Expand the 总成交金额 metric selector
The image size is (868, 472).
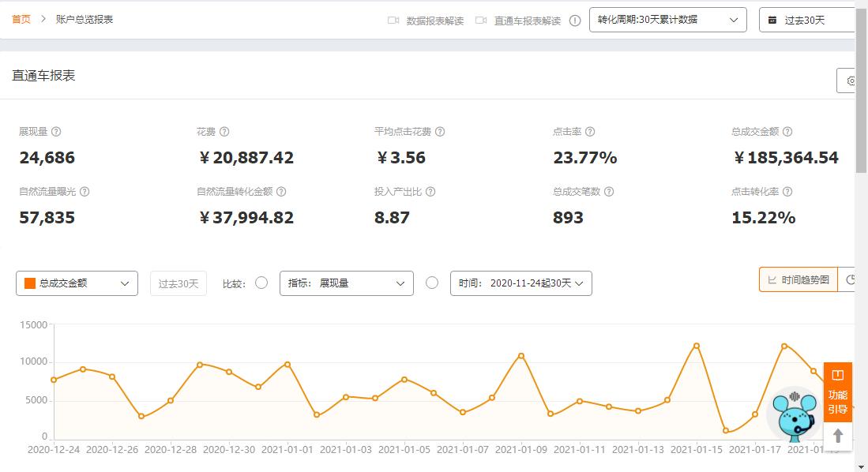pyautogui.click(x=77, y=283)
